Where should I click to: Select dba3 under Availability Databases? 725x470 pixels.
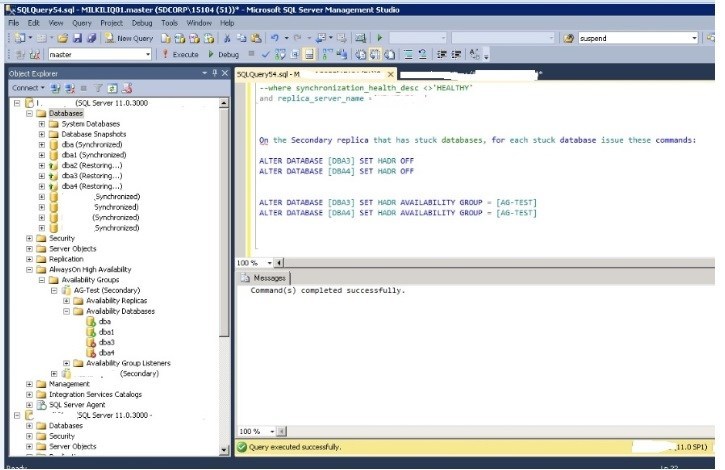(x=106, y=342)
